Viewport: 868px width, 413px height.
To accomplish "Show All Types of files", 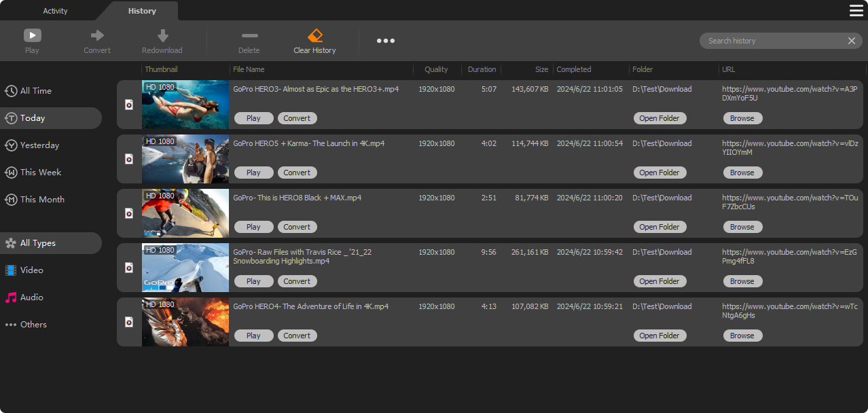I will (51, 243).
